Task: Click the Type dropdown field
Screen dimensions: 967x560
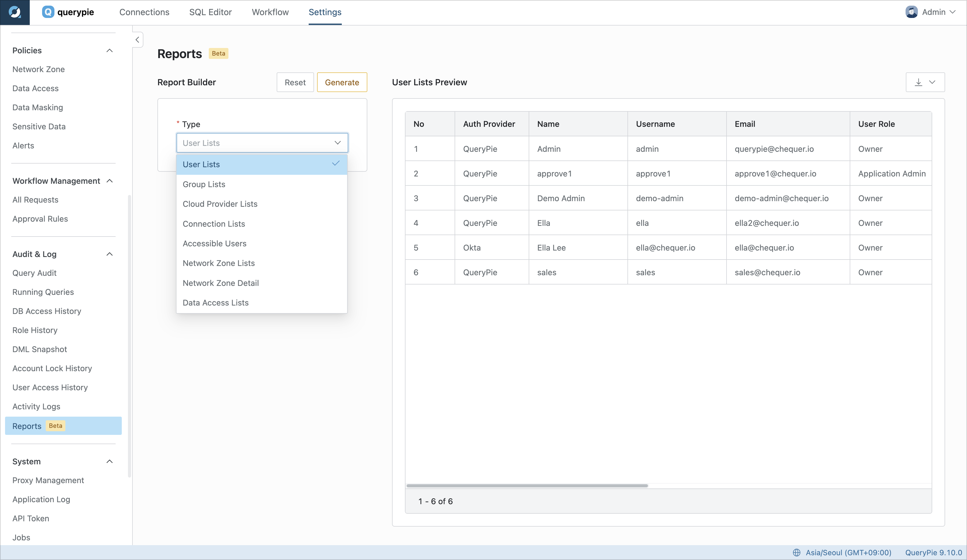Action: pyautogui.click(x=262, y=143)
